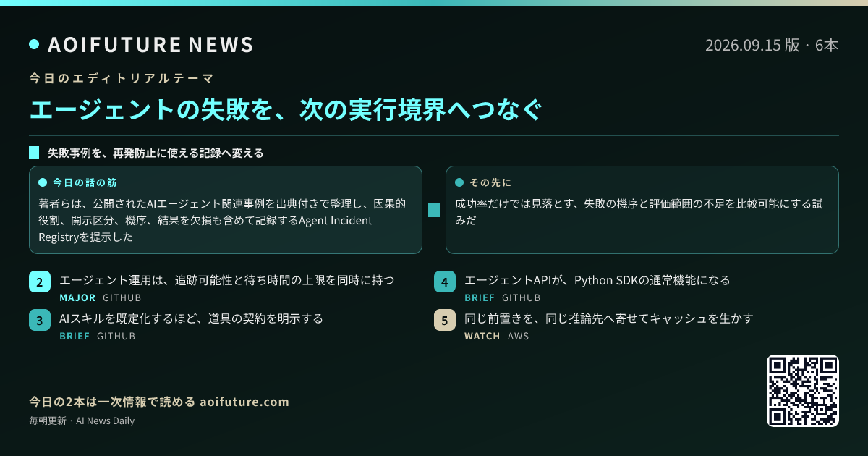Click the number 4 badge
Image resolution: width=868 pixels, height=456 pixels.
445,282
